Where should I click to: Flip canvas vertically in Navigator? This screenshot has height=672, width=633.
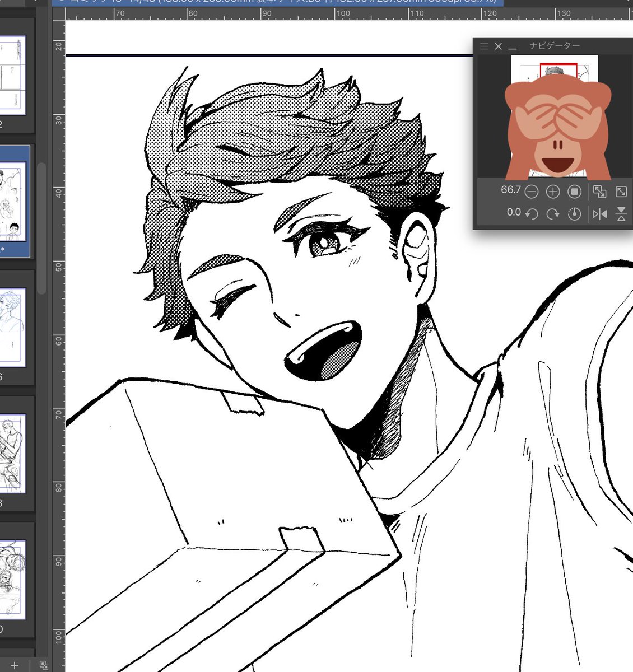pos(621,214)
